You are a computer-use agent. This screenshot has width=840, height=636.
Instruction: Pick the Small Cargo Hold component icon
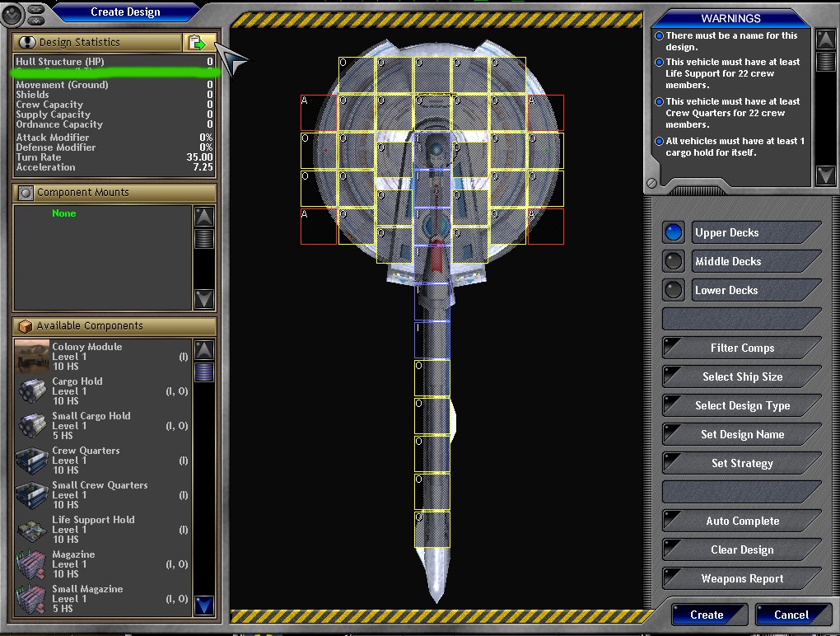(32, 426)
